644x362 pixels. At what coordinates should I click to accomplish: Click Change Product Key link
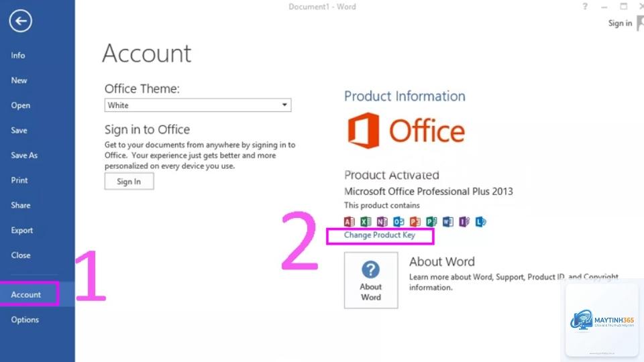click(x=380, y=235)
